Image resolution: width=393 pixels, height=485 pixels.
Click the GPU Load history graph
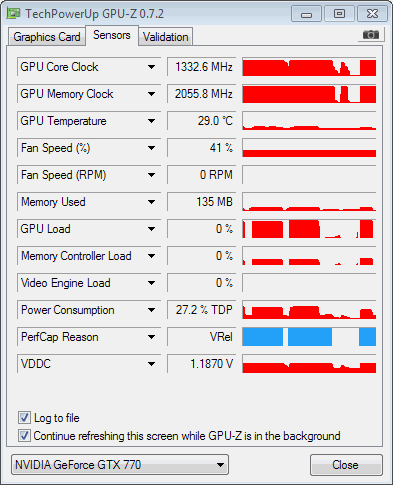click(309, 229)
